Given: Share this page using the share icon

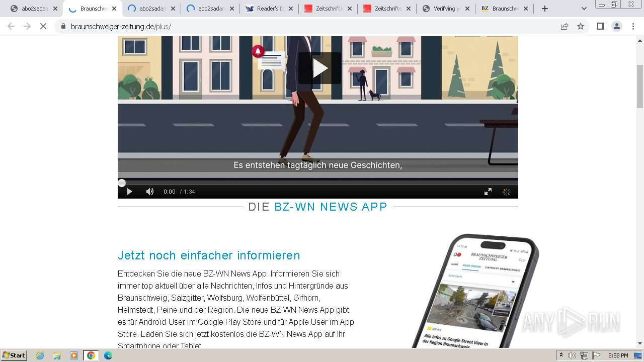Looking at the screenshot, I should [x=565, y=26].
